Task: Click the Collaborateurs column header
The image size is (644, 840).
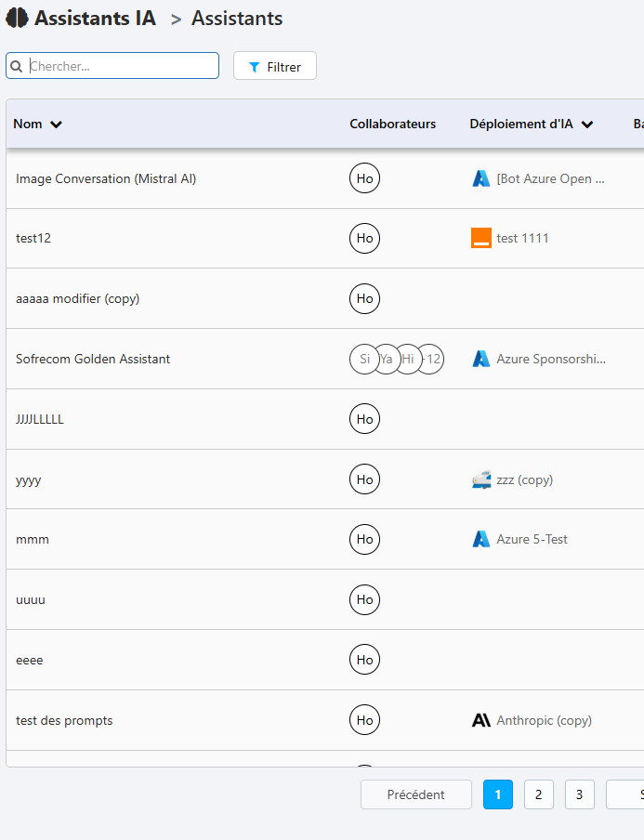Action: click(393, 124)
